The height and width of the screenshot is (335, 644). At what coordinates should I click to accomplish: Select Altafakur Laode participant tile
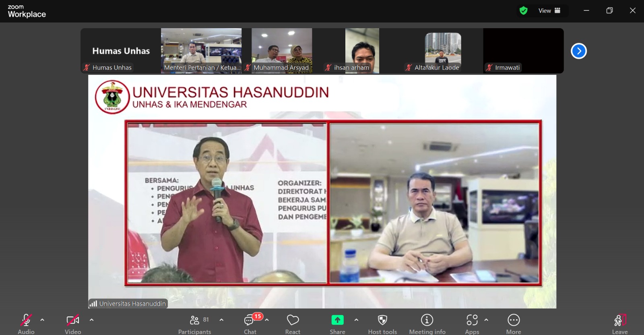[x=443, y=51]
